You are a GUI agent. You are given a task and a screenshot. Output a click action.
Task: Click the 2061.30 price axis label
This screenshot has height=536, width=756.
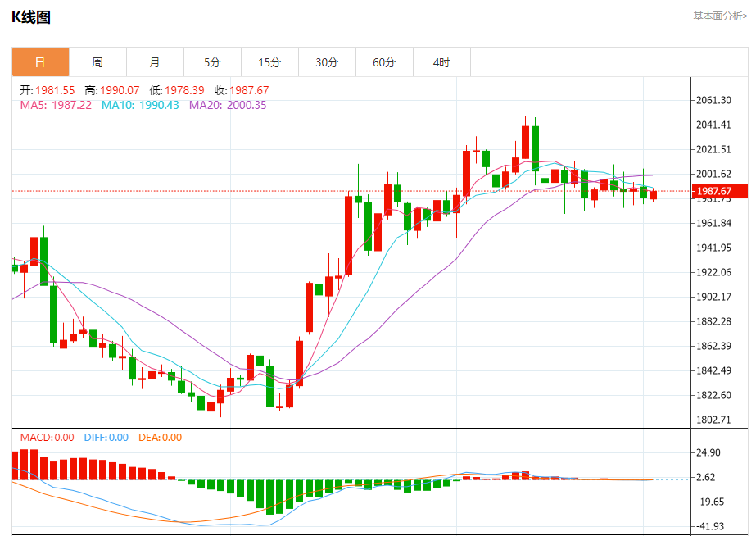click(x=713, y=100)
